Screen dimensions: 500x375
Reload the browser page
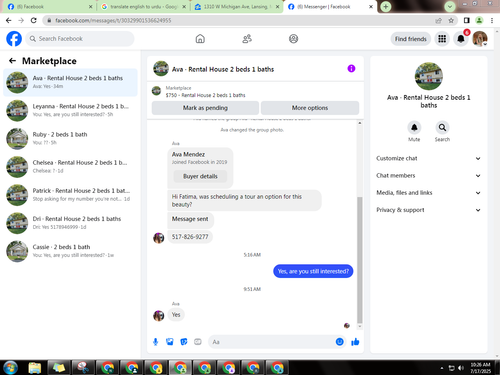[34, 20]
